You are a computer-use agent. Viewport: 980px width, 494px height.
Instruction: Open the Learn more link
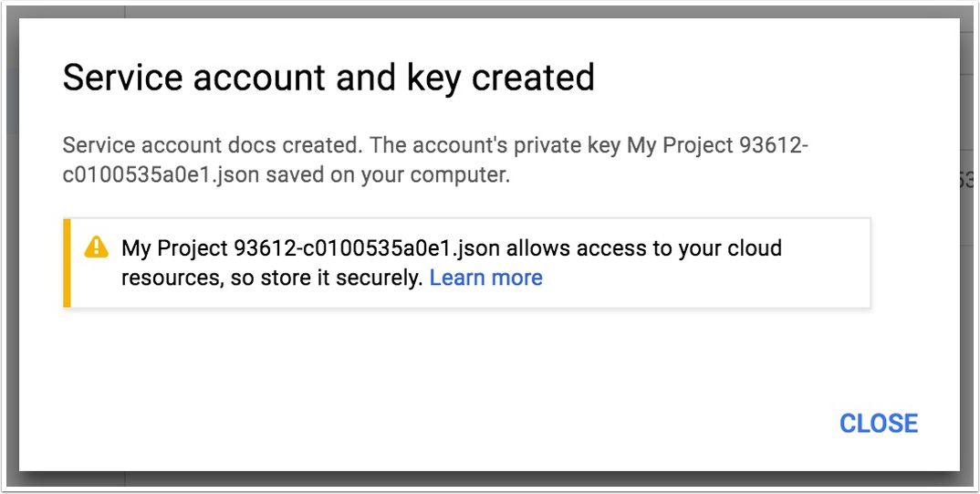click(x=485, y=278)
